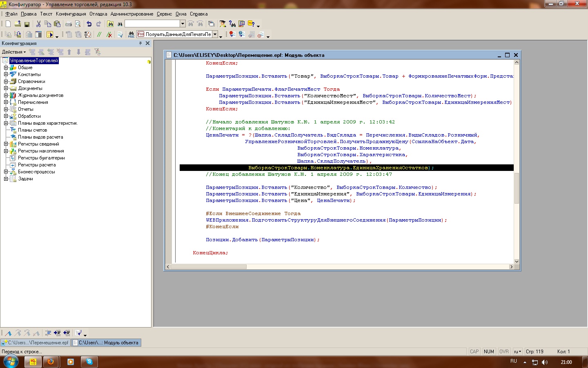
Task: Click the horizontal scrollbar thumb in code editor
Action: point(209,267)
